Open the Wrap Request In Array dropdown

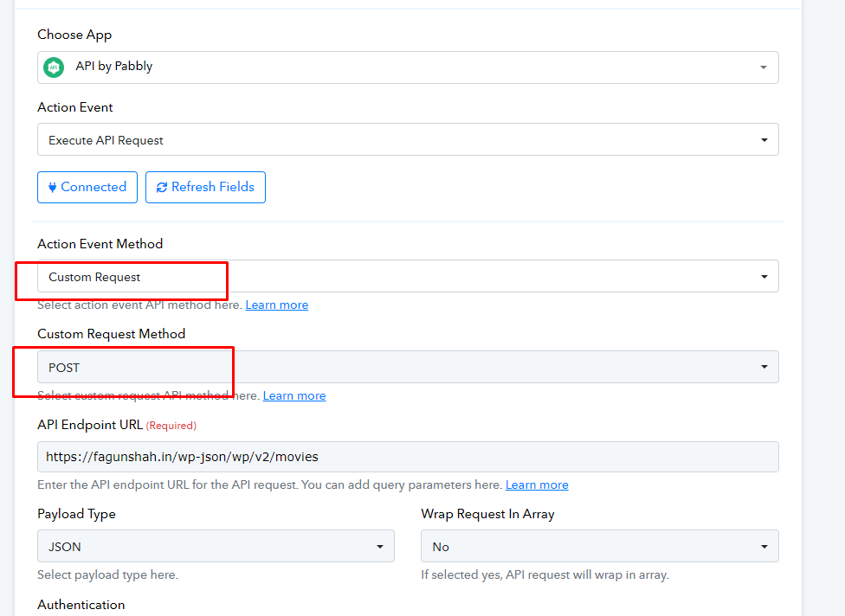pos(600,546)
